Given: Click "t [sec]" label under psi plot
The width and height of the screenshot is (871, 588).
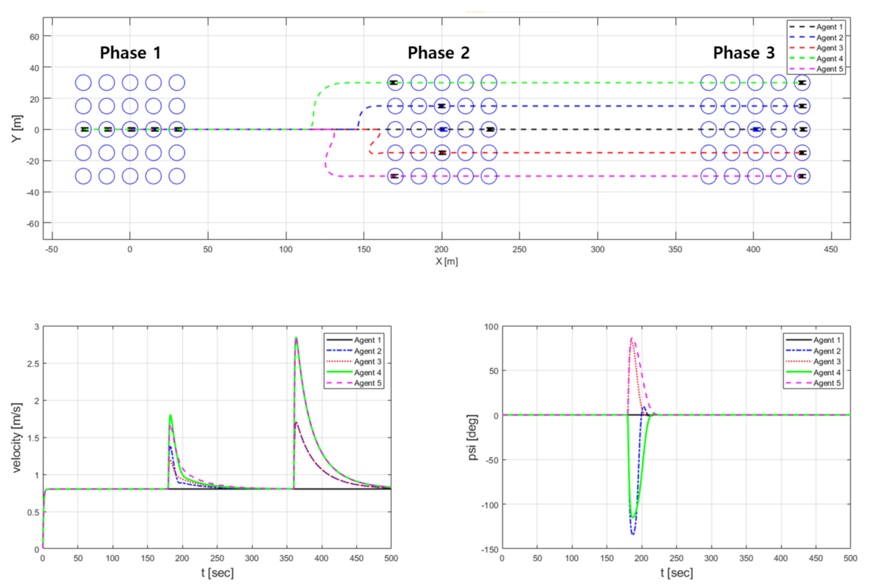Looking at the screenshot, I should (677, 573).
